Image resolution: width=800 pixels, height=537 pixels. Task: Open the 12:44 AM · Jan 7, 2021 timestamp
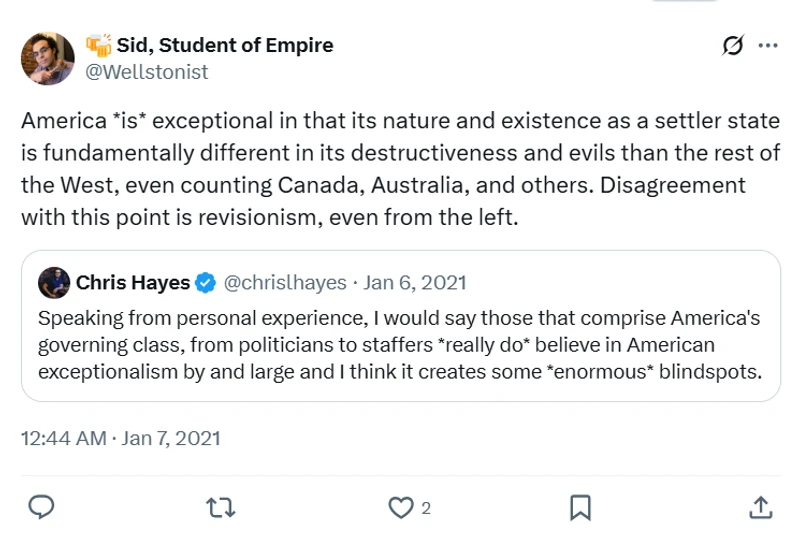pyautogui.click(x=120, y=438)
